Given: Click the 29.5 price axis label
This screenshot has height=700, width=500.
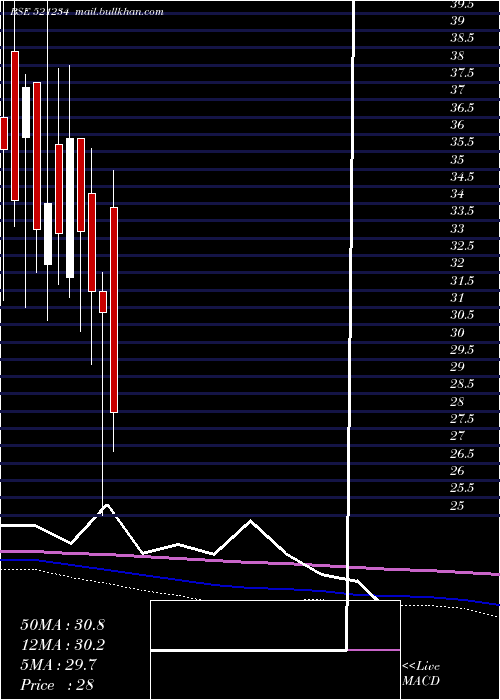Looking at the screenshot, I should (x=462, y=349).
